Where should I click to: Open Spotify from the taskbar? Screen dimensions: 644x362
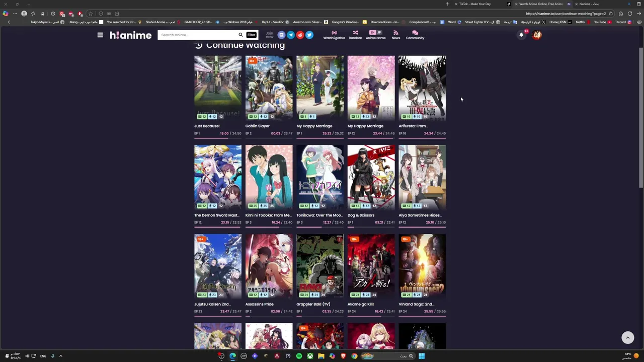pyautogui.click(x=299, y=356)
